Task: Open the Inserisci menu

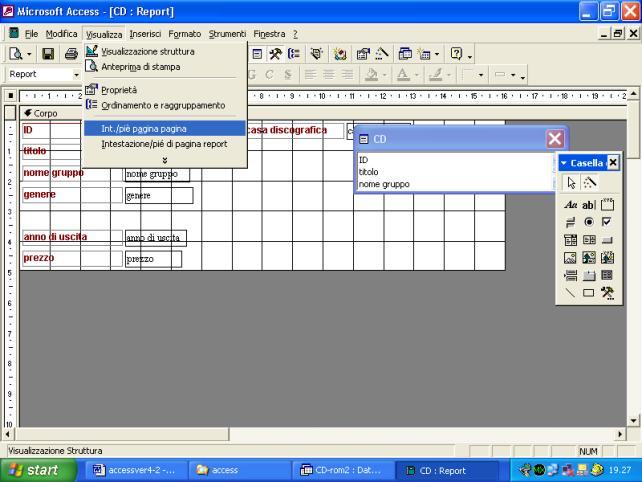Action: coord(145,34)
